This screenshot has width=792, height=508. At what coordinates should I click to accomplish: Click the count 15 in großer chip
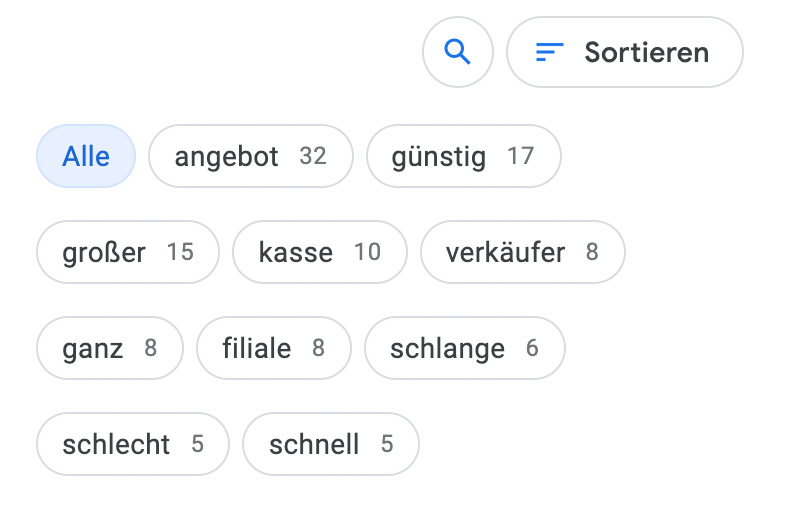click(x=180, y=252)
